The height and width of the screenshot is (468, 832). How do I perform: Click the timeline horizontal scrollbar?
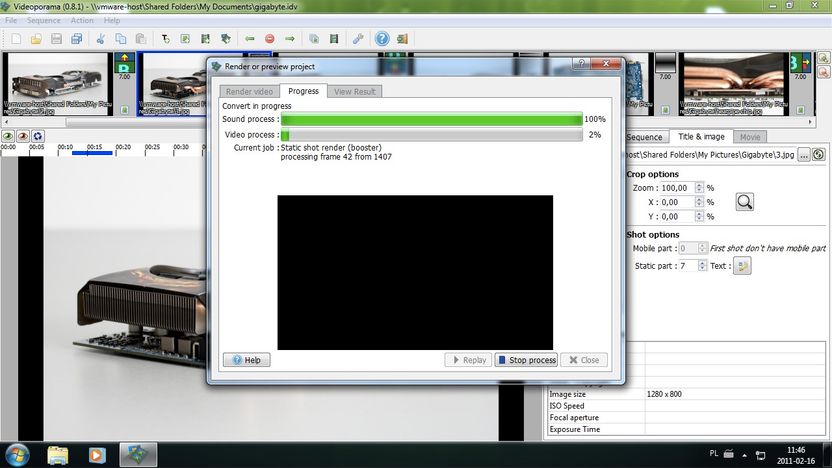coord(408,122)
